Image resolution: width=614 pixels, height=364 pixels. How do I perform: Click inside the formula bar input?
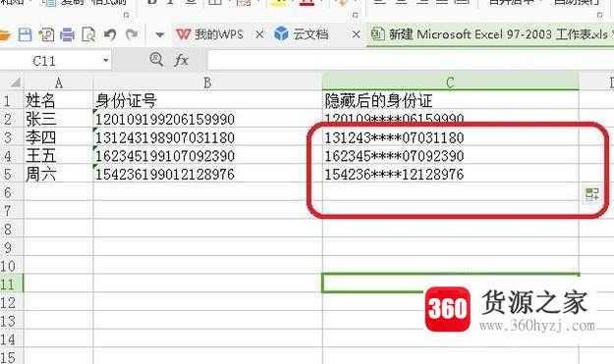(410, 60)
